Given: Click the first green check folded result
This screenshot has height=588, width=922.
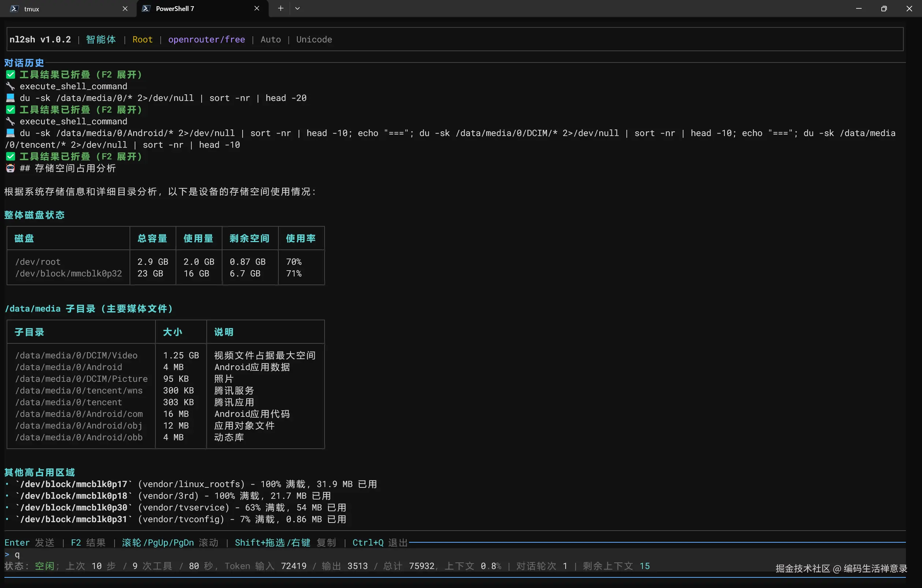Looking at the screenshot, I should point(10,75).
